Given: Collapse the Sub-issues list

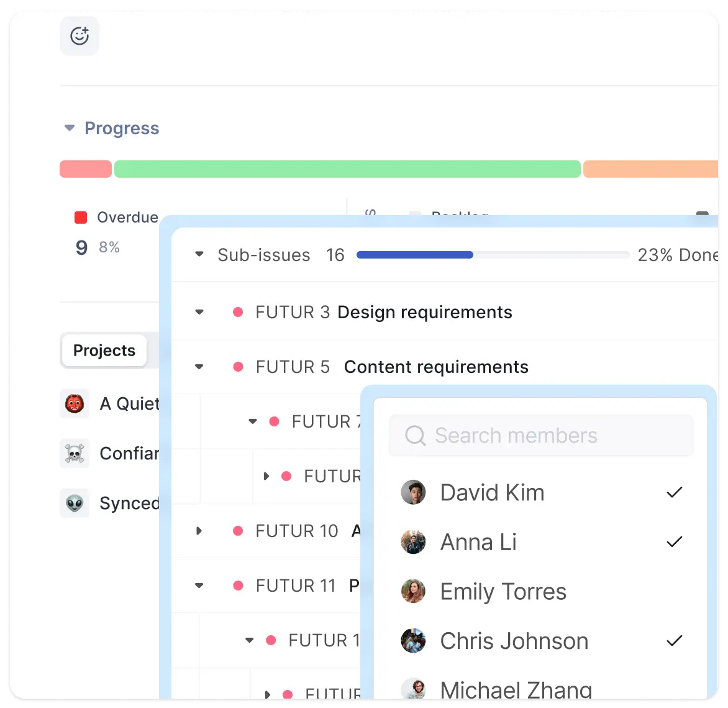Looking at the screenshot, I should [x=199, y=255].
